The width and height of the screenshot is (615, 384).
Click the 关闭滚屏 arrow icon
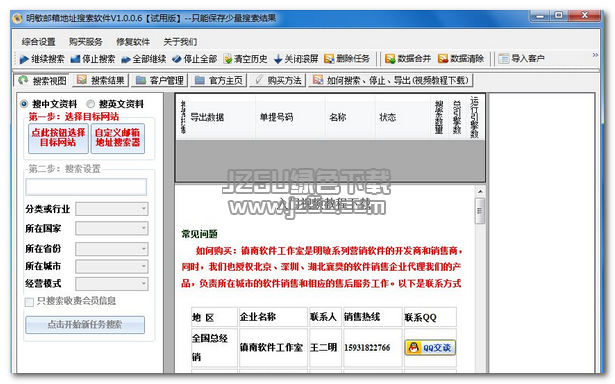(278, 59)
